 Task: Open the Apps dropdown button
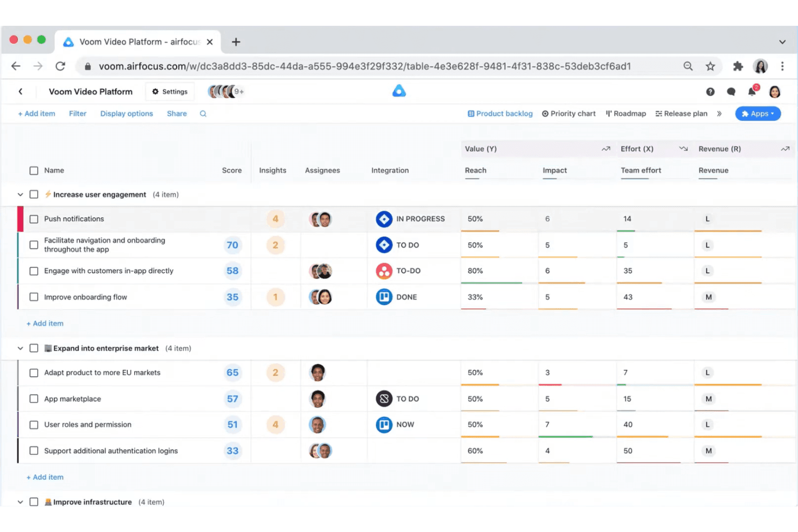[758, 114]
